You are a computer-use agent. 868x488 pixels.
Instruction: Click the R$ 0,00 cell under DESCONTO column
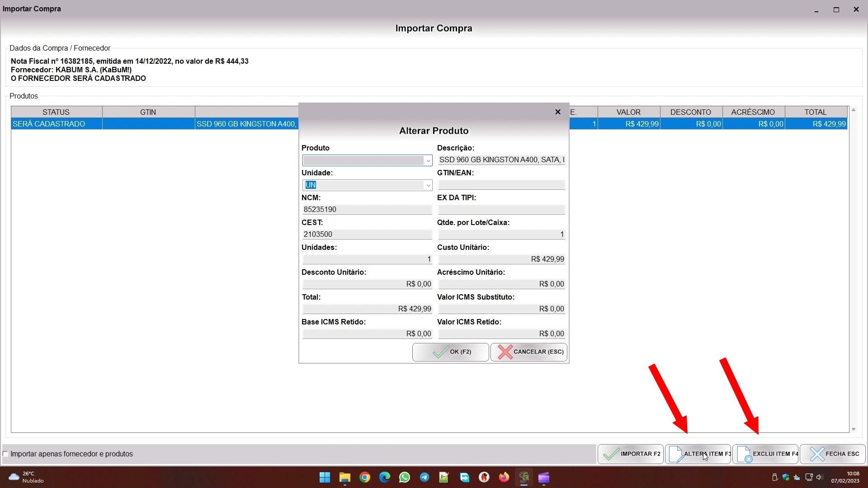(691, 124)
